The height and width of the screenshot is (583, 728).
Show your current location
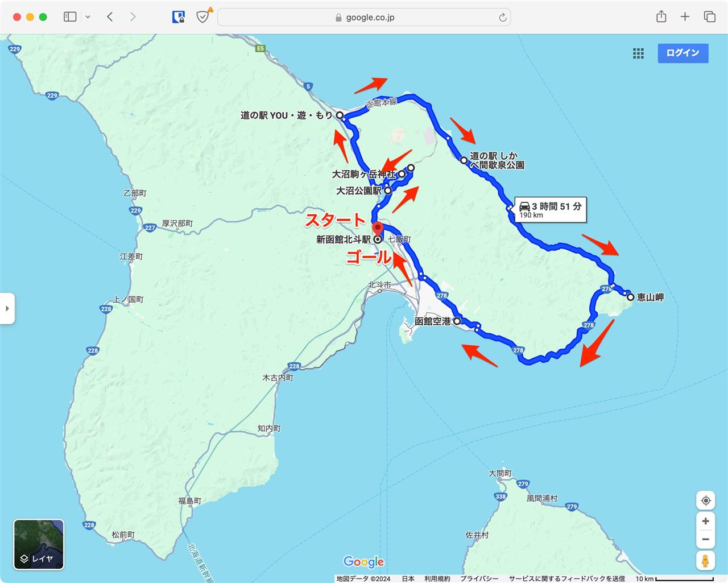point(705,501)
